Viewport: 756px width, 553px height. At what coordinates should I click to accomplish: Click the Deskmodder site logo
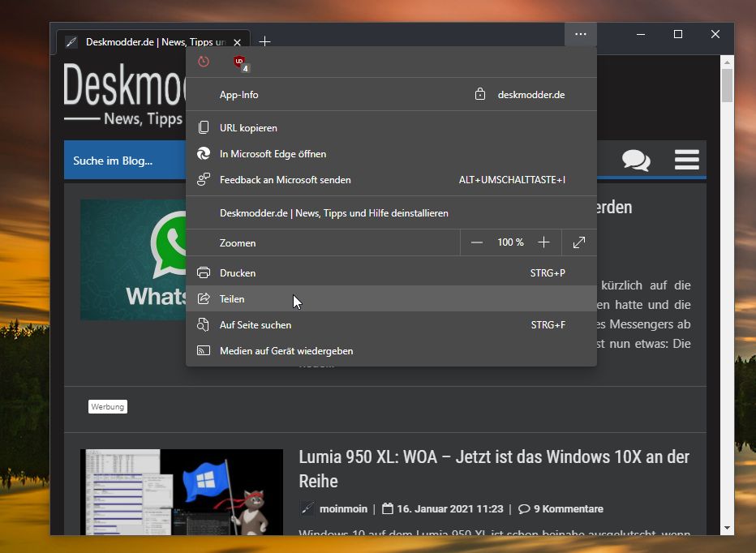pos(124,94)
